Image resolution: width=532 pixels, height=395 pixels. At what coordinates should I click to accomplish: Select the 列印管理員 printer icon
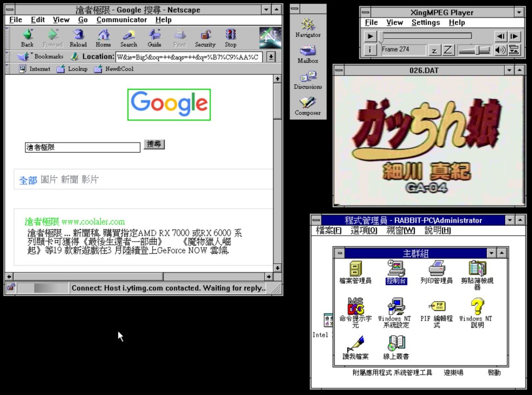tap(436, 272)
